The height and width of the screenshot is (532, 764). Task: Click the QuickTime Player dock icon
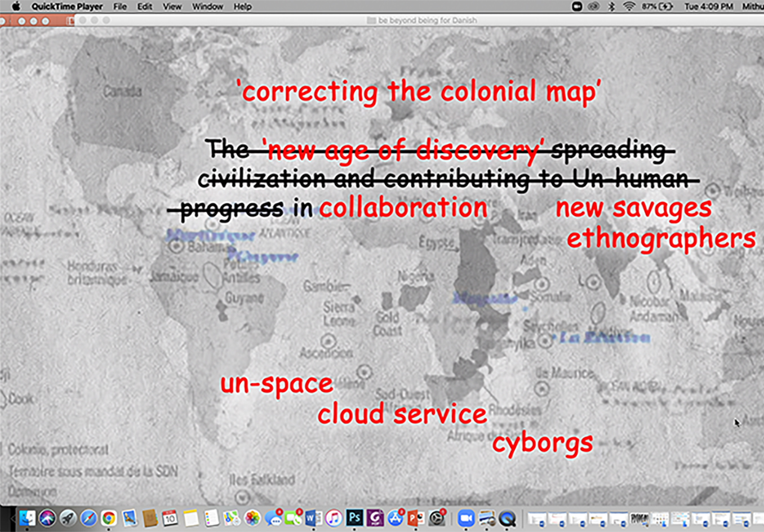tap(507, 518)
